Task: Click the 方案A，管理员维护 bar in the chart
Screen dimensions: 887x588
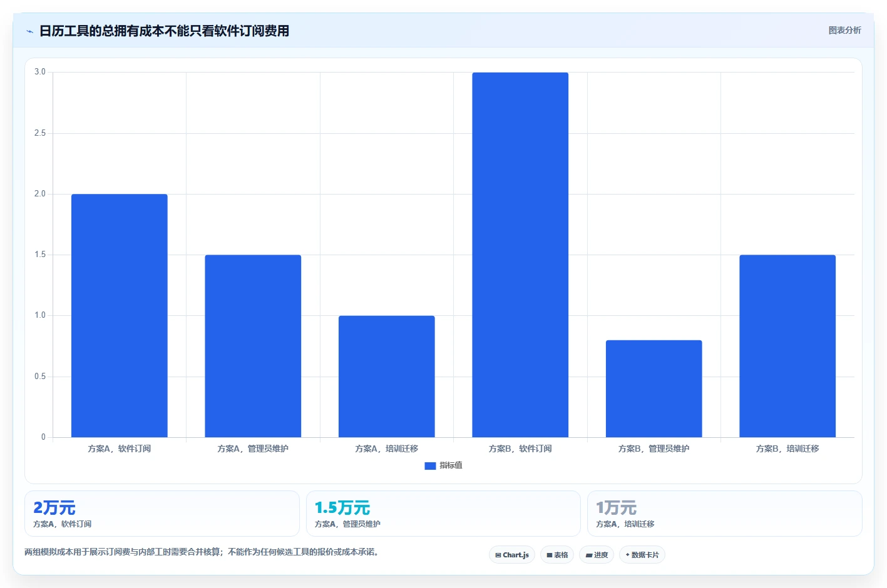Action: click(253, 346)
